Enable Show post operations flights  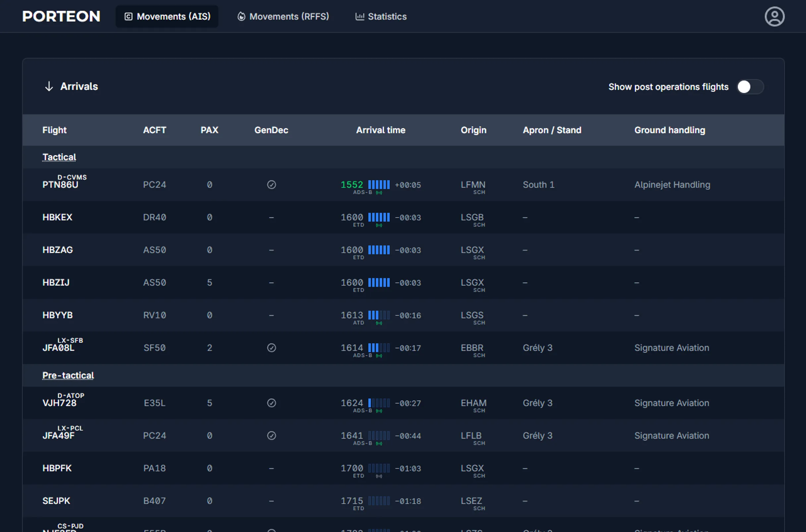750,87
